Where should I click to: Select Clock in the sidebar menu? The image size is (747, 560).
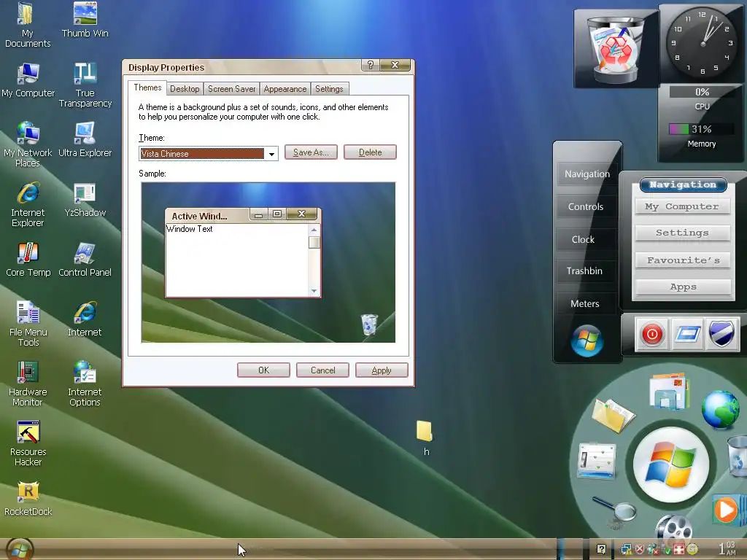(583, 239)
